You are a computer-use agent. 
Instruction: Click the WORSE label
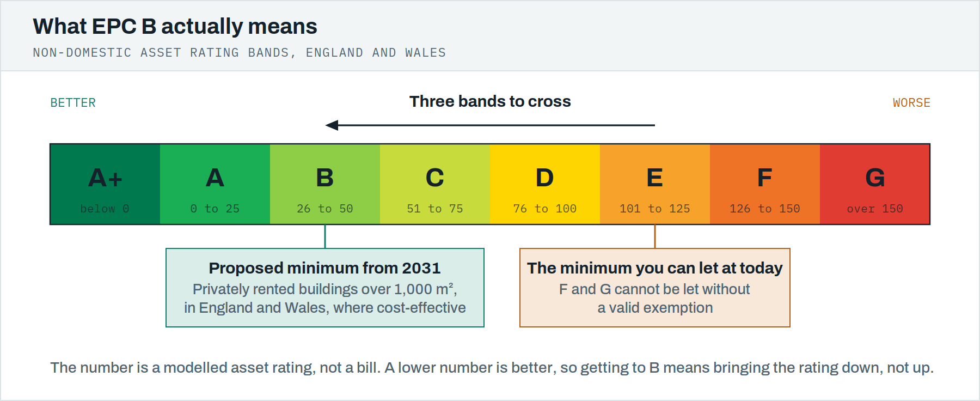tap(911, 103)
